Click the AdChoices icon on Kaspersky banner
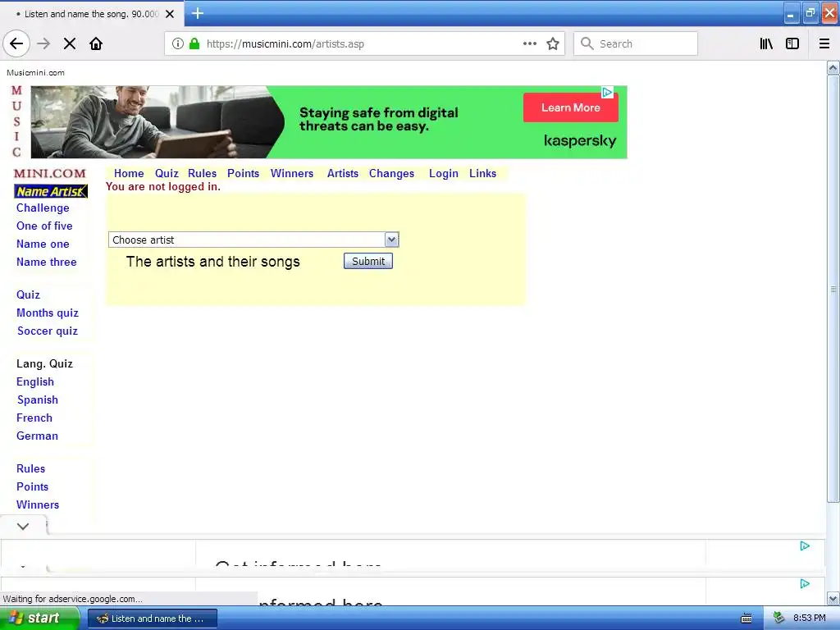Image resolution: width=840 pixels, height=630 pixels. coord(607,92)
